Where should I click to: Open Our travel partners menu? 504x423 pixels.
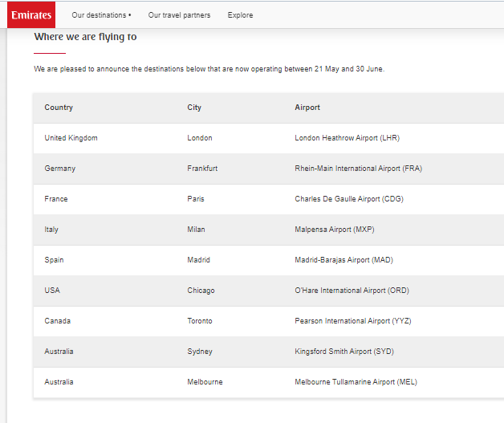tap(179, 15)
